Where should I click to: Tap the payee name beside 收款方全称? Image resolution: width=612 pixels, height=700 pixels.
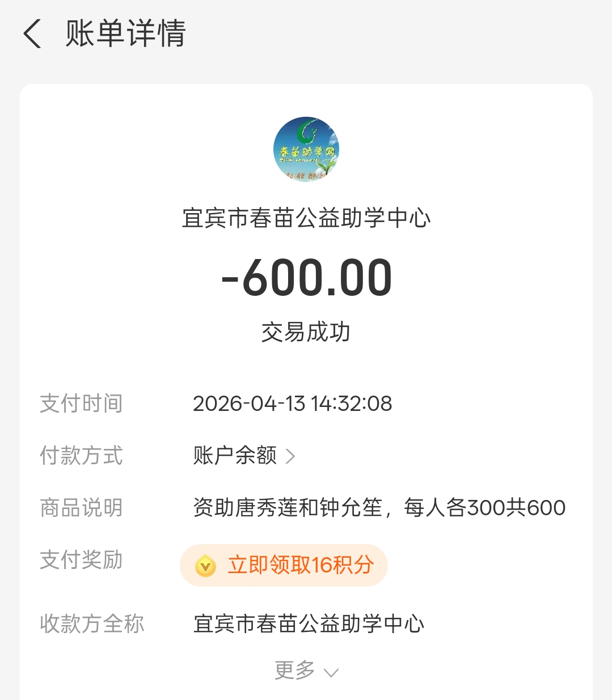(x=309, y=623)
